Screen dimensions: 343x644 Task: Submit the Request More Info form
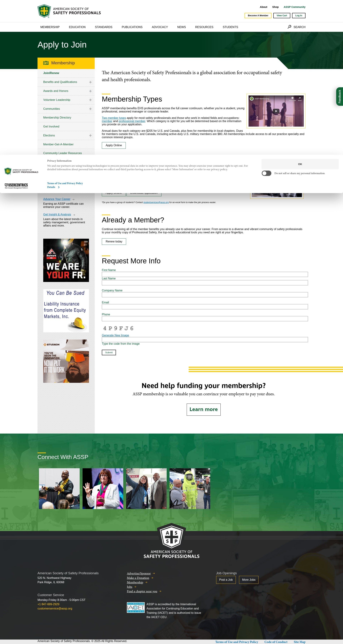(x=109, y=353)
